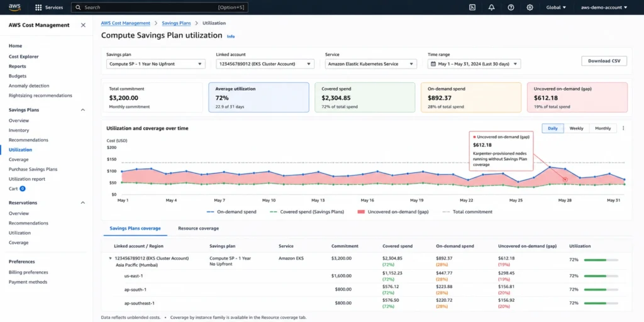The height and width of the screenshot is (322, 644).
Task: Collapse the Savings Plans sidebar section
Action: pos(82,110)
